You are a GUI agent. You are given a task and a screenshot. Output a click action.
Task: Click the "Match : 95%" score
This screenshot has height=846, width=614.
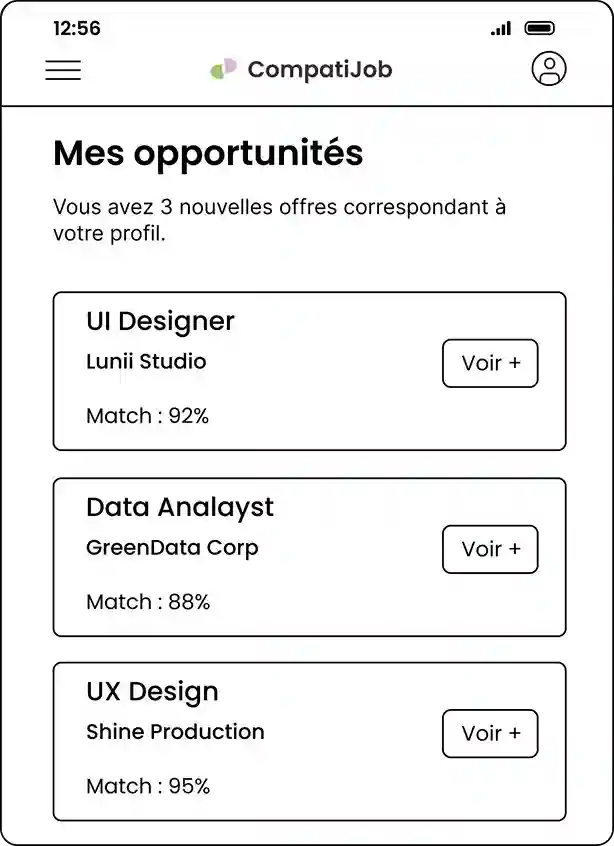(148, 786)
